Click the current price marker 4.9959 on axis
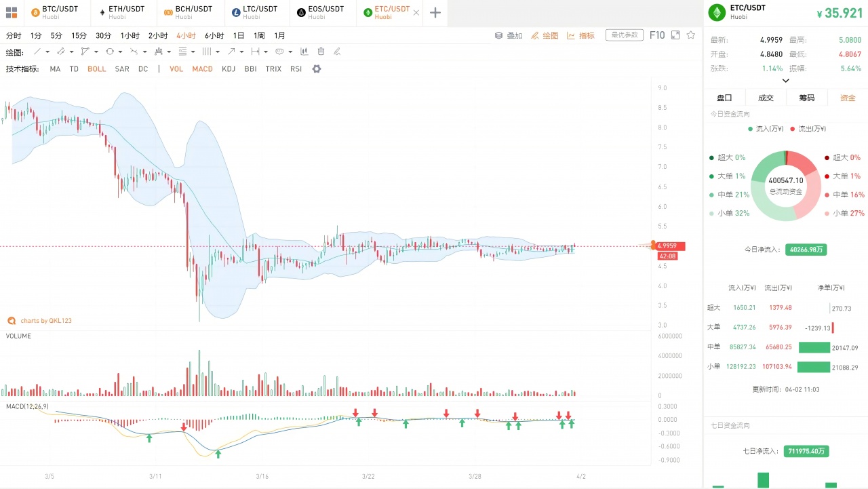Viewport: 868px width, 489px height. pyautogui.click(x=671, y=246)
